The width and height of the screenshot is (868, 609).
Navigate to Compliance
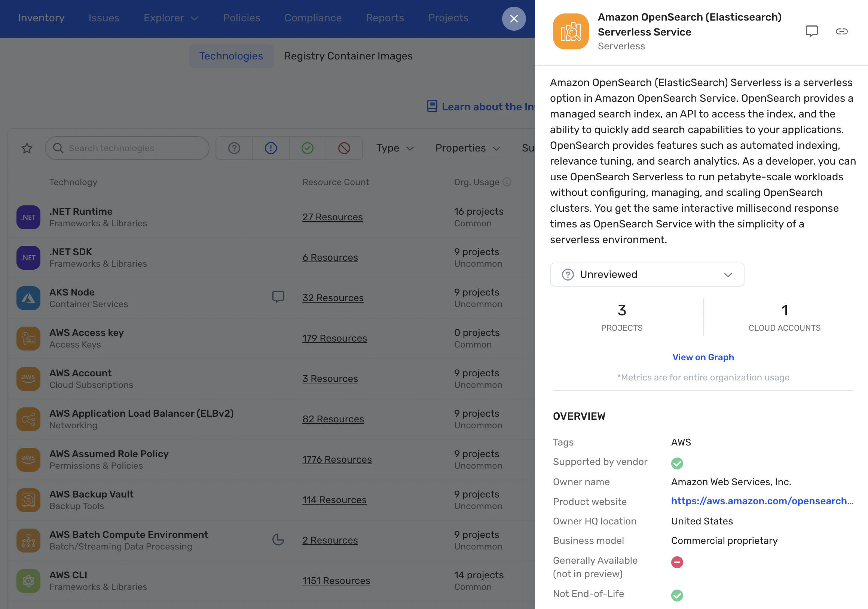pos(313,18)
